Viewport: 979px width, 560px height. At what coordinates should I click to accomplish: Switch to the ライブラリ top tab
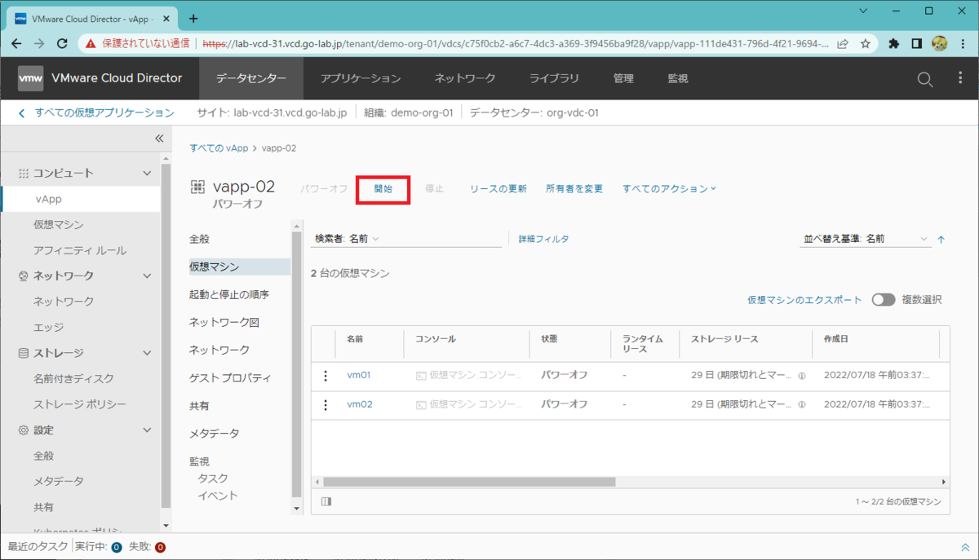554,79
